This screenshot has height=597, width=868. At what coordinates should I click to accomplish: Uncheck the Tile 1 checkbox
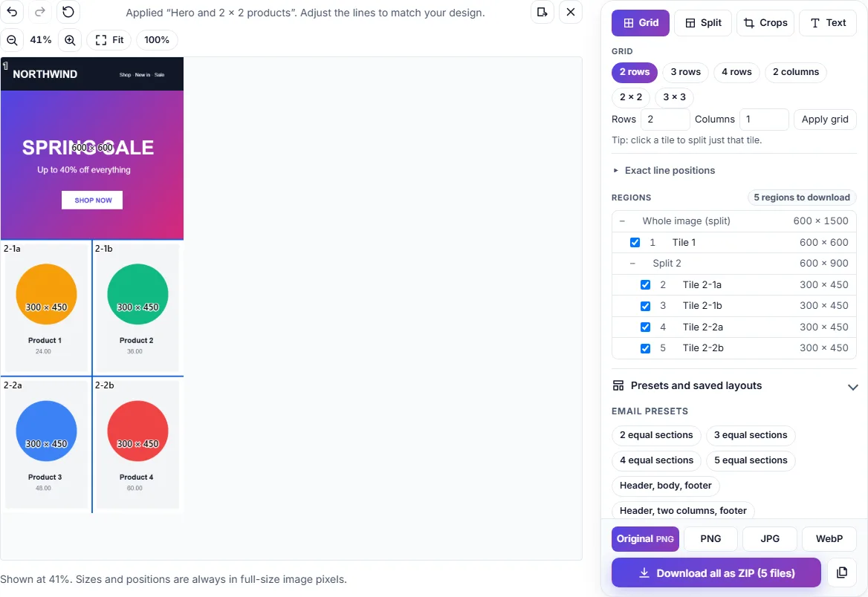(635, 242)
